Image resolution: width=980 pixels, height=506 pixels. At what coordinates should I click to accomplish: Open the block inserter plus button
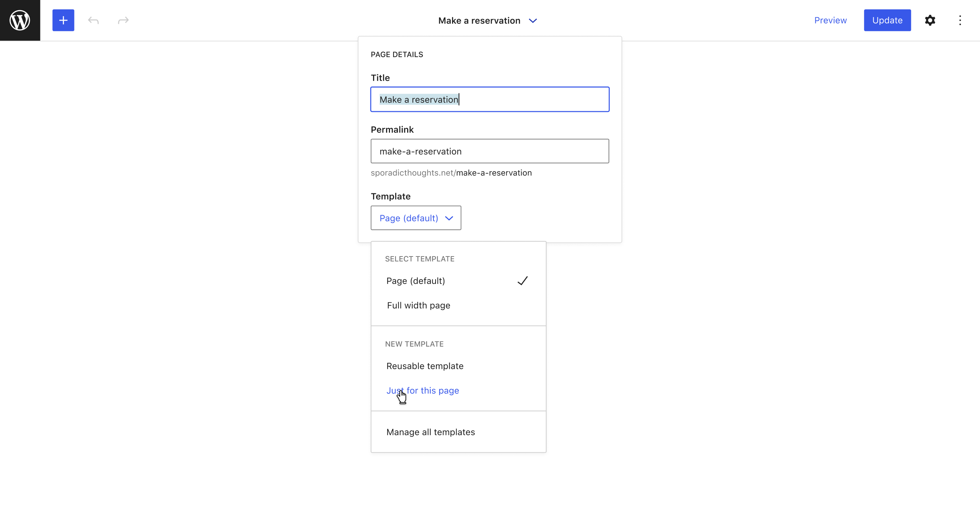coord(63,20)
